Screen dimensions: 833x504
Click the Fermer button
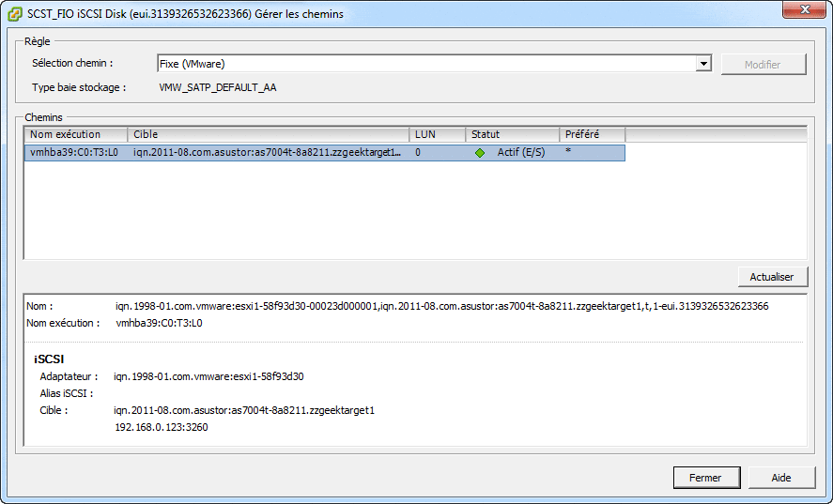[706, 478]
